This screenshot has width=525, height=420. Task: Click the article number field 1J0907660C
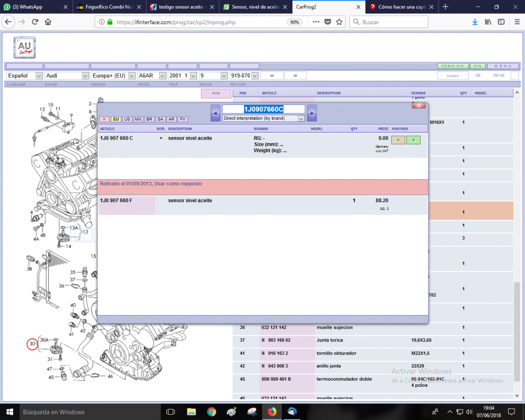(x=264, y=109)
